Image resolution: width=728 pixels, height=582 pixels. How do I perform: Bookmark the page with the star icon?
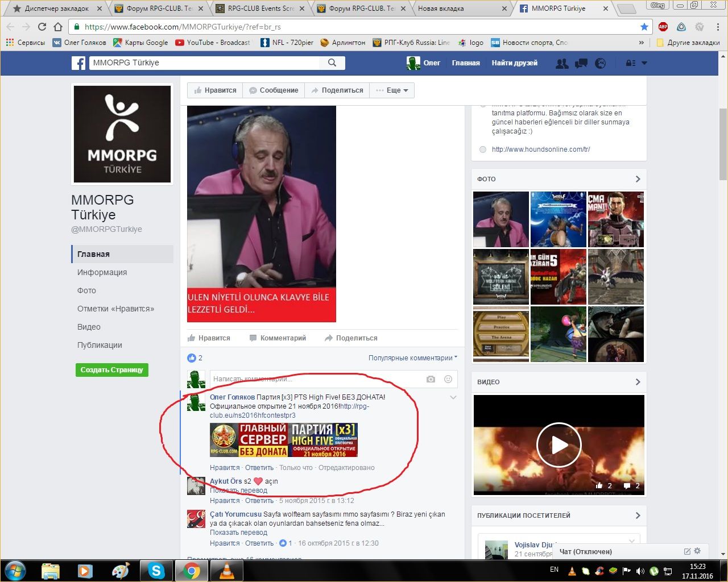pyautogui.click(x=644, y=27)
